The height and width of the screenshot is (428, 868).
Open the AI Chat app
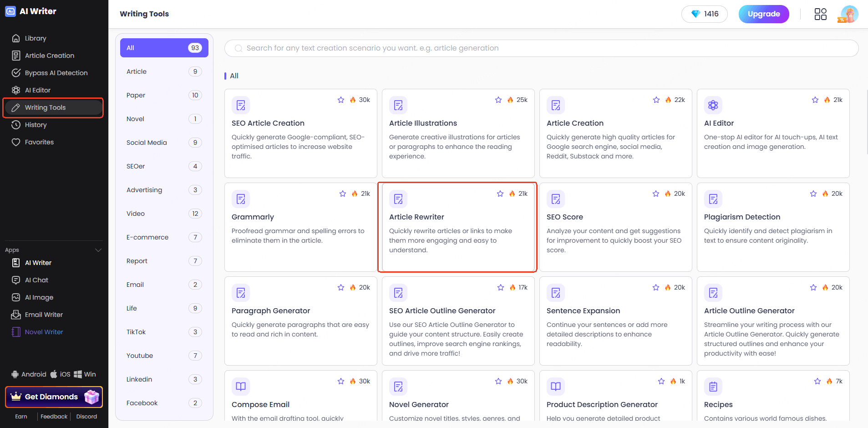click(x=53, y=280)
